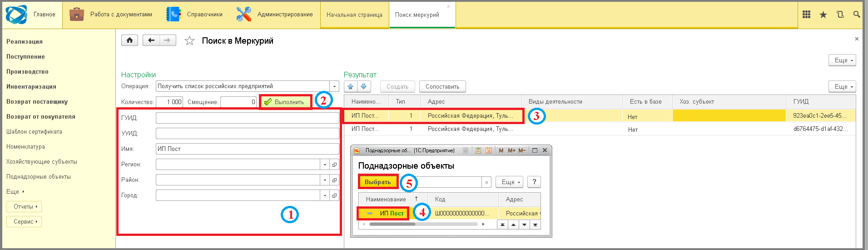Open calculator icon in Поднадзорные объекты window

[478, 150]
